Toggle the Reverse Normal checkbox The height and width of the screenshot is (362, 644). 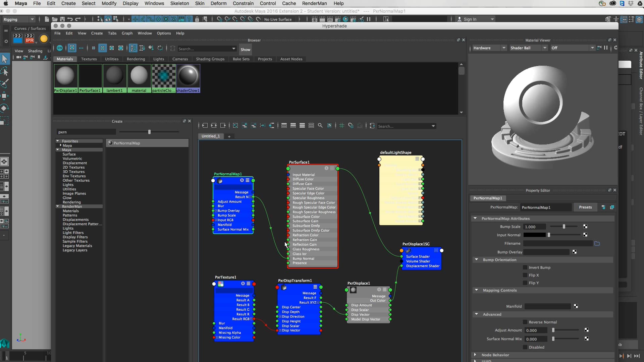pyautogui.click(x=525, y=322)
